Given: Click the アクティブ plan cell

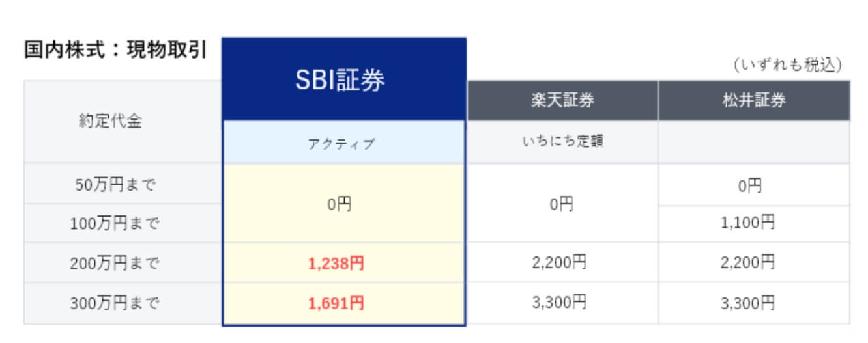Looking at the screenshot, I should pyautogui.click(x=344, y=143).
